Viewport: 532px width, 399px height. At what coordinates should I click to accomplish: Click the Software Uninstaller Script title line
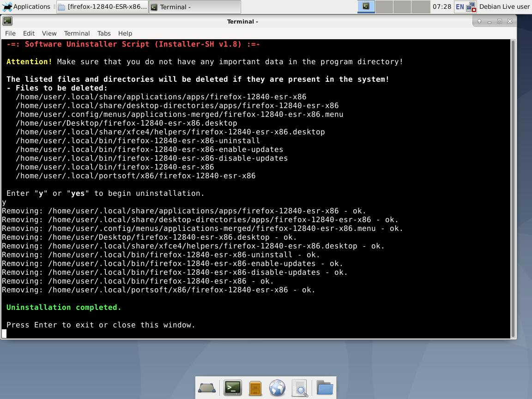coord(133,44)
